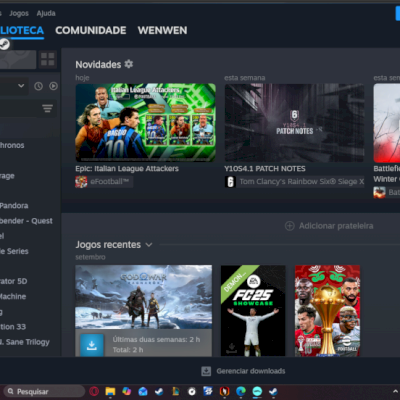Image resolution: width=400 pixels, height=400 pixels.
Task: Click the taskbar Pesquisar search box
Action: (x=44, y=391)
